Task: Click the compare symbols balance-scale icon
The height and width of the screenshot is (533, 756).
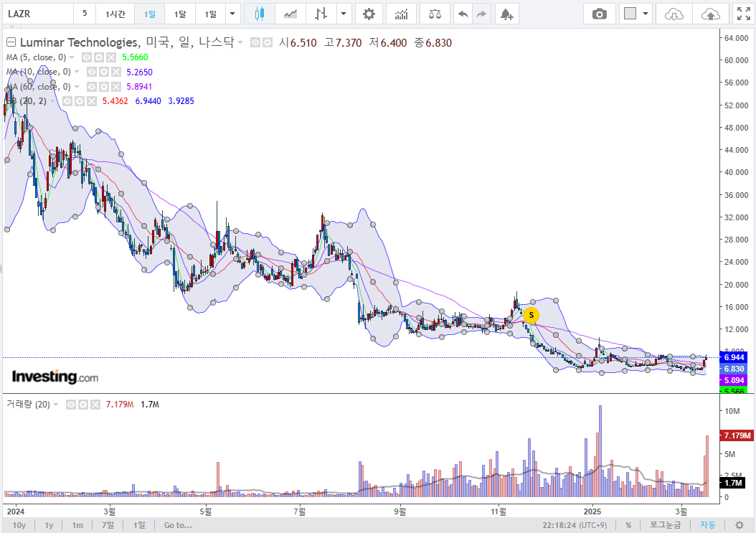Action: pos(435,14)
